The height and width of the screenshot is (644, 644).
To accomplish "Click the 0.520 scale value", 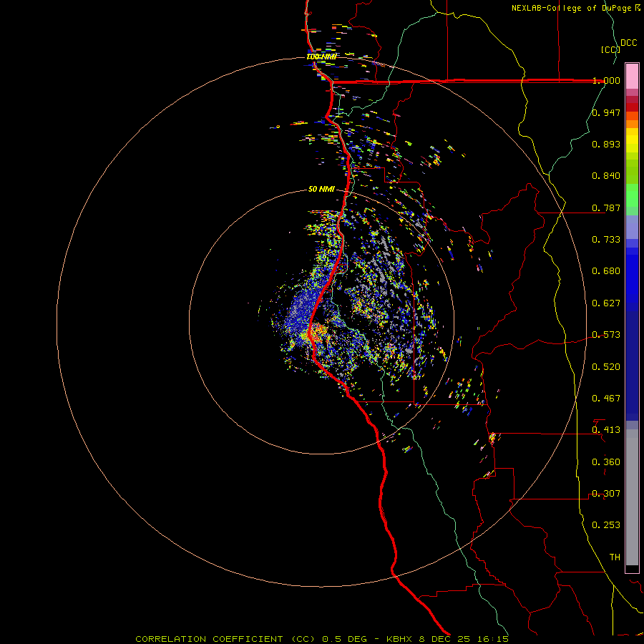I will [x=606, y=367].
